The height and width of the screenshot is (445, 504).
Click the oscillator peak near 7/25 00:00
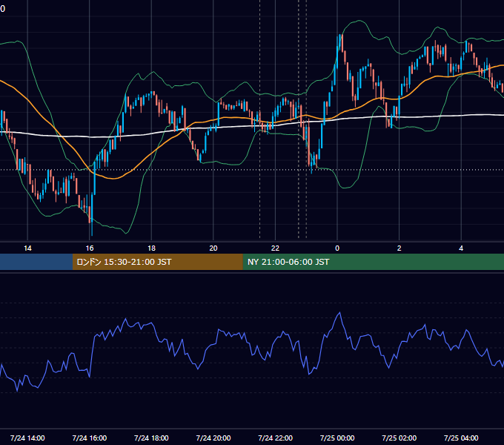click(339, 313)
